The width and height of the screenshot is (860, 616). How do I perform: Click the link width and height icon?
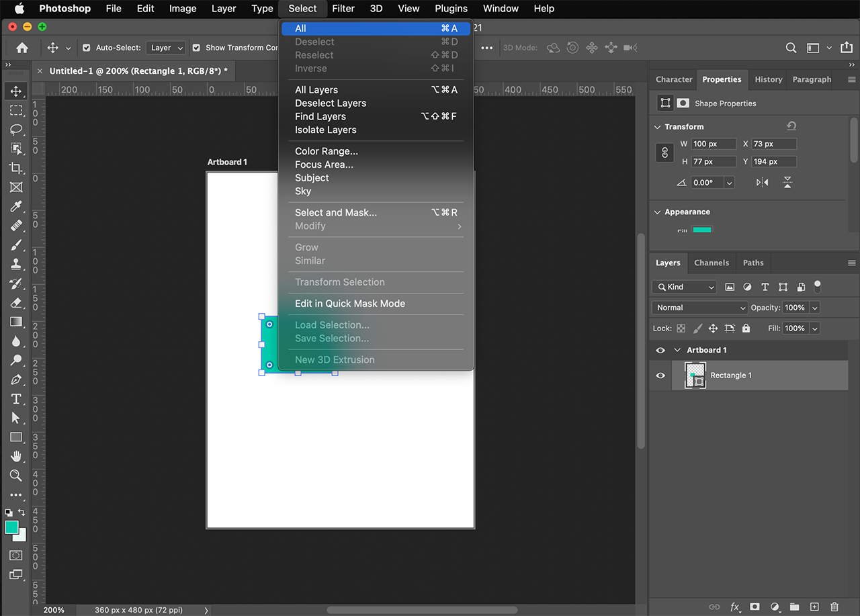pos(664,152)
